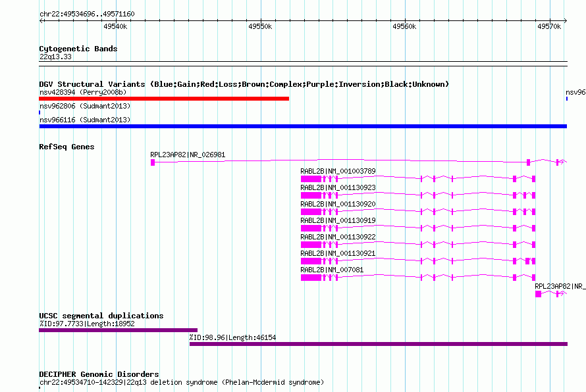Click the nsv962806 (Sudmant2013) label
This screenshot has height=392, width=586.
pos(85,106)
